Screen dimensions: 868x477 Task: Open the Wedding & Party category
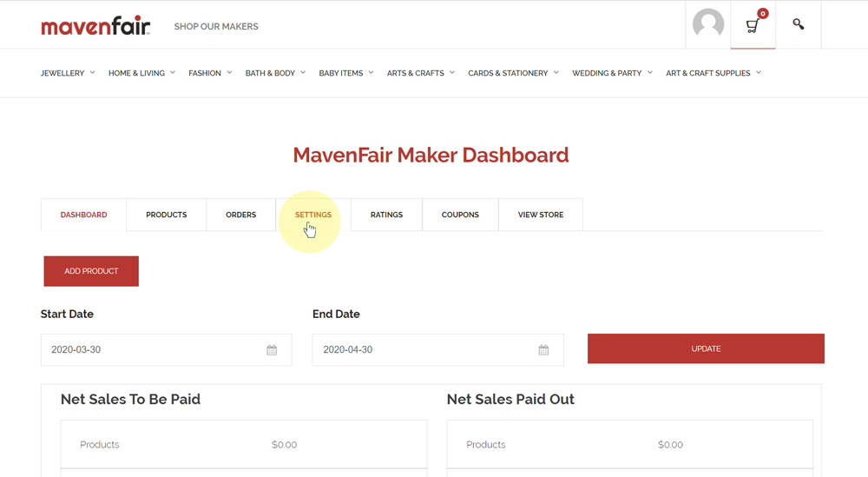607,73
